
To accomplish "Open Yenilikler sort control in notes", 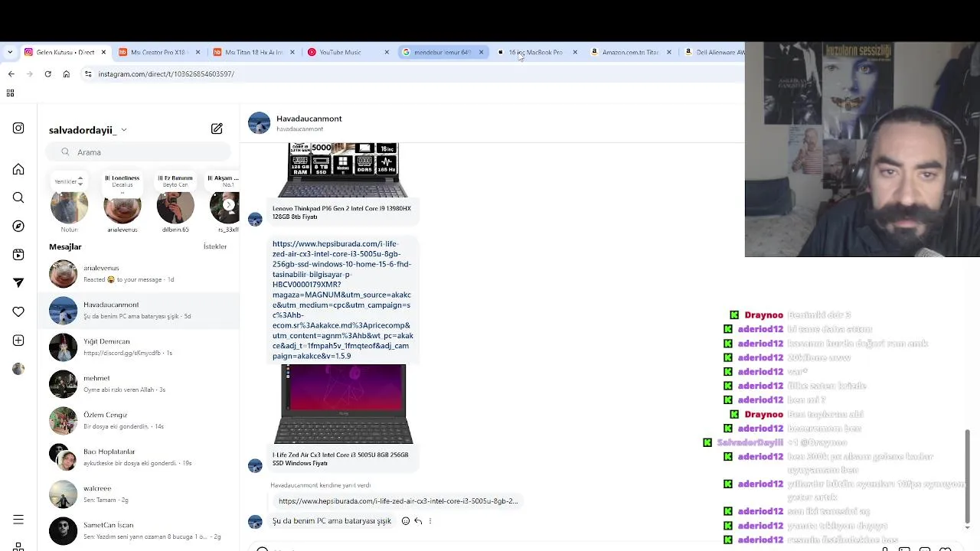I will click(x=69, y=181).
